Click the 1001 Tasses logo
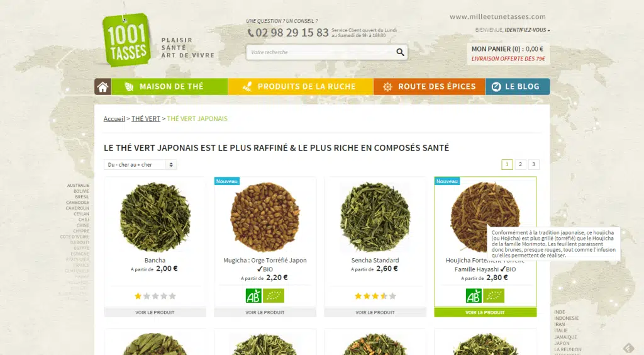This screenshot has width=644, height=355. coord(126,40)
